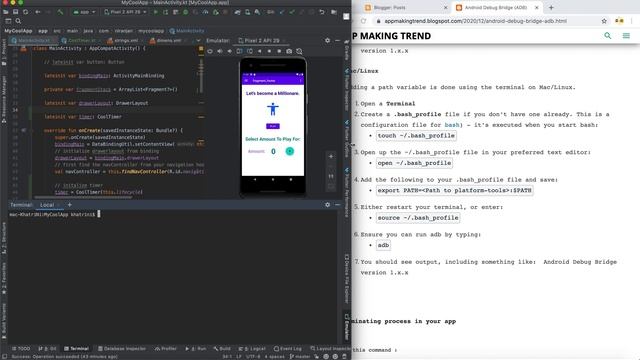Viewport: 640px width, 360px height.
Task: Click the emulator toolbar Back triangle icon
Action: tap(259, 51)
